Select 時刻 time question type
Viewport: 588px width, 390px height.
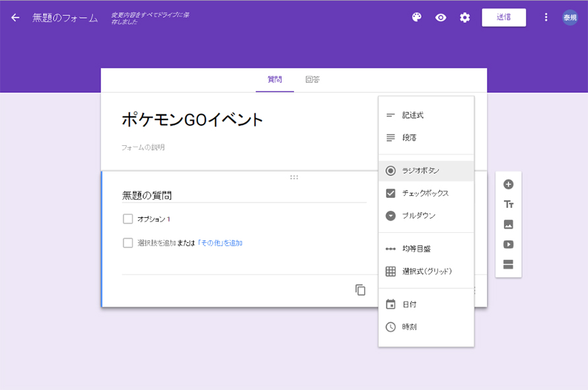[x=426, y=327]
